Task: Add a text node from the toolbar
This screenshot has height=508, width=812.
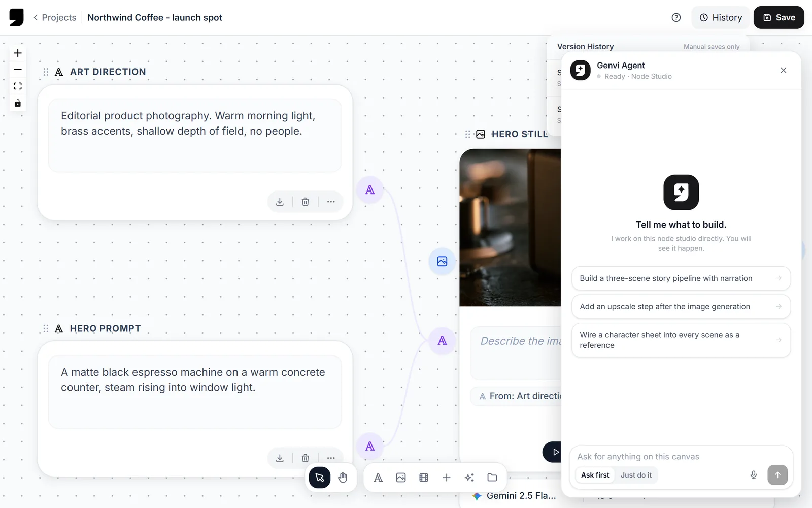Action: pos(378,478)
